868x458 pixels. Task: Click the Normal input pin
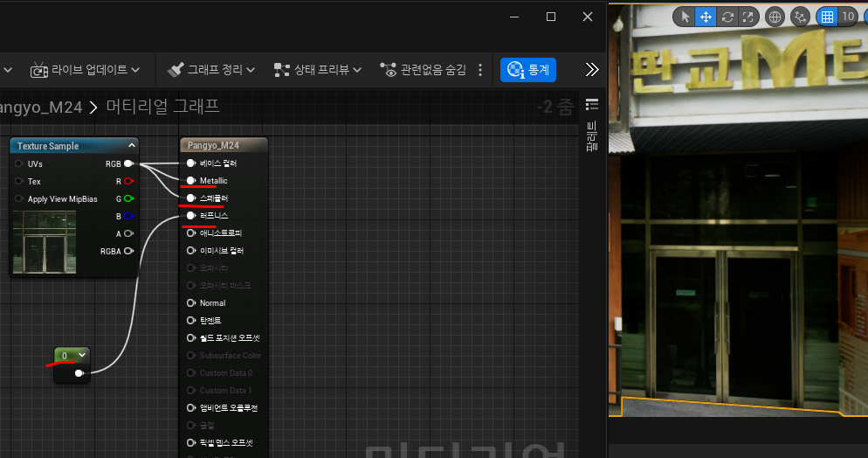click(191, 303)
